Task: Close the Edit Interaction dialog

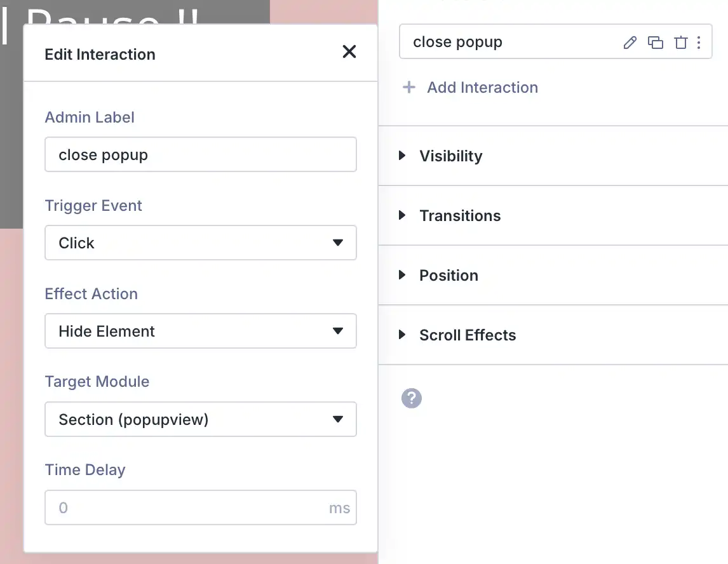Action: (x=349, y=52)
